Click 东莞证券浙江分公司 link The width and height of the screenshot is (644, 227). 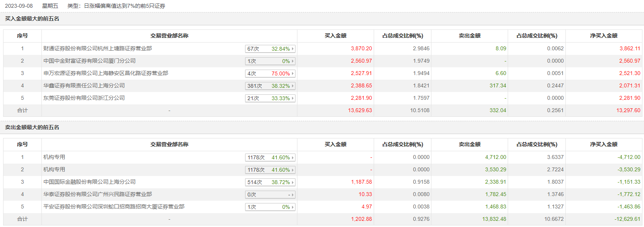(84, 98)
